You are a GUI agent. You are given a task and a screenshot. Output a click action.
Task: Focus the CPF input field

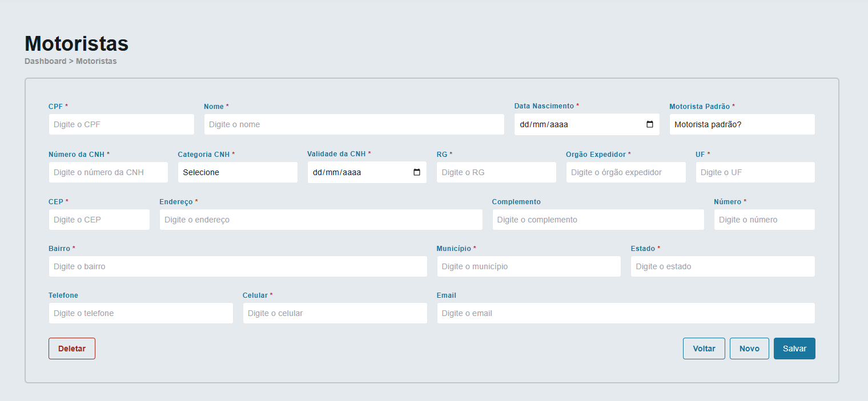point(121,124)
